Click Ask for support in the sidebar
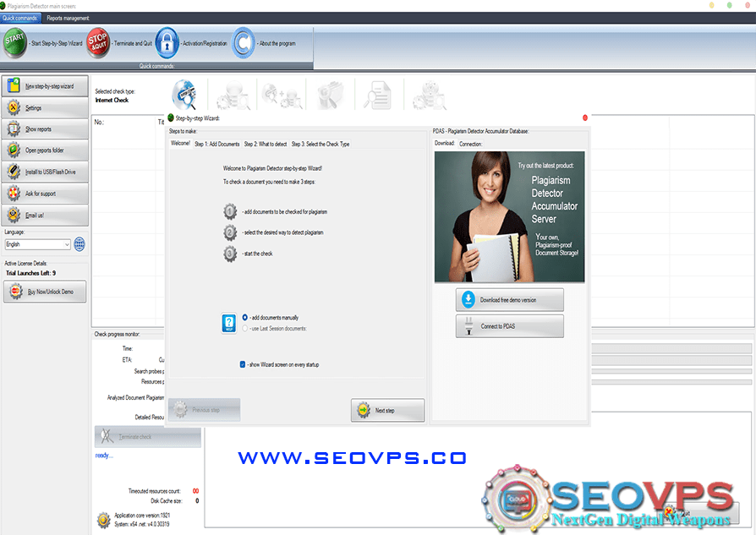Screen dimensions: 756x535 (45, 194)
